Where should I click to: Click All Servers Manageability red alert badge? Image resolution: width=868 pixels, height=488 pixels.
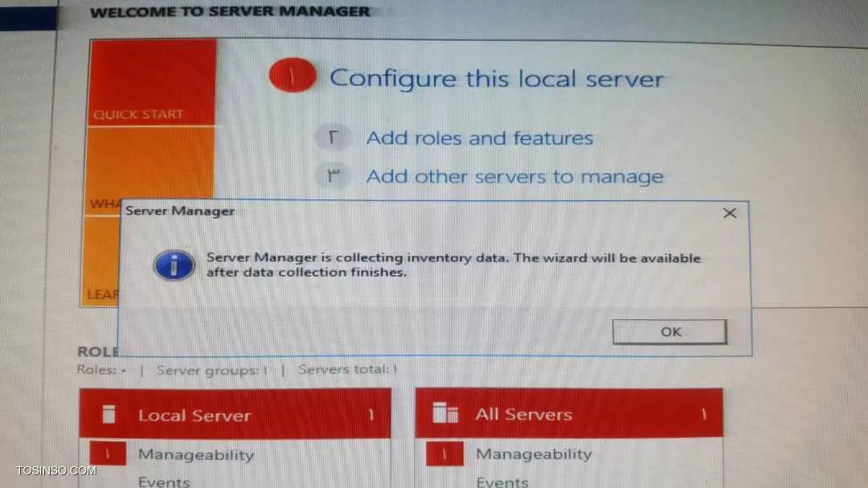pyautogui.click(x=444, y=453)
